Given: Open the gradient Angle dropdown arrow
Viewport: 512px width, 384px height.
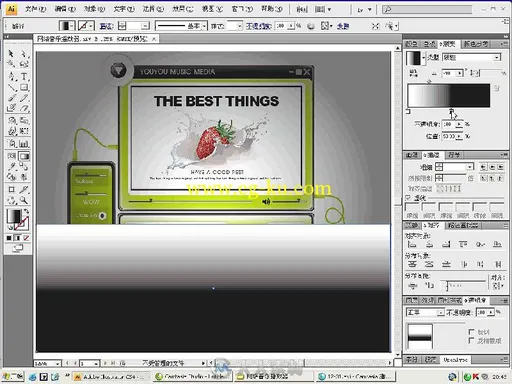Looking at the screenshot, I should pyautogui.click(x=460, y=73).
